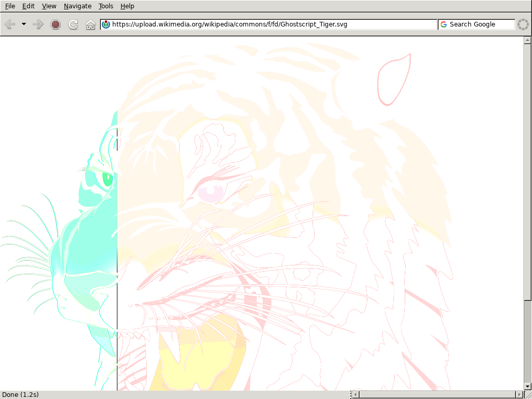Open the Help menu
The width and height of the screenshot is (532, 399).
pos(127,6)
